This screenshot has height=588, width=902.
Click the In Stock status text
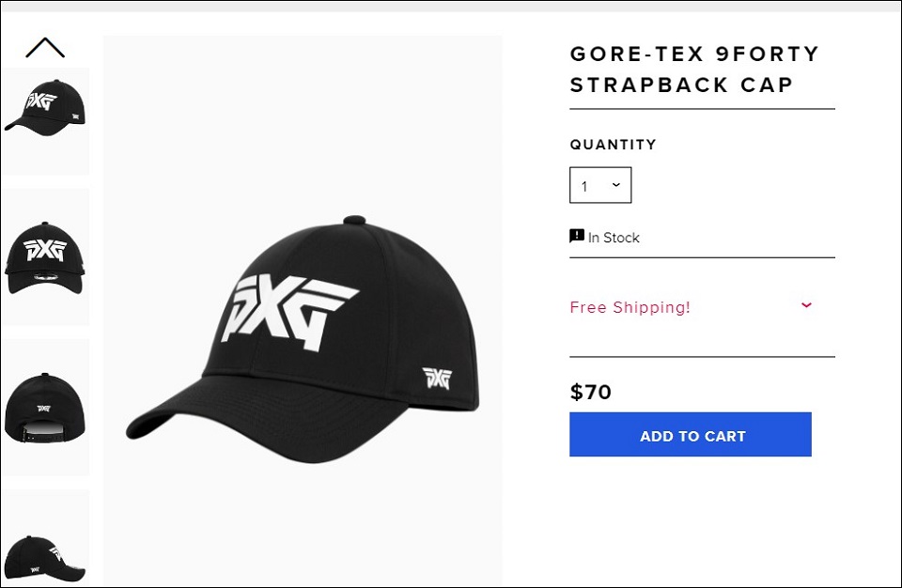(614, 238)
